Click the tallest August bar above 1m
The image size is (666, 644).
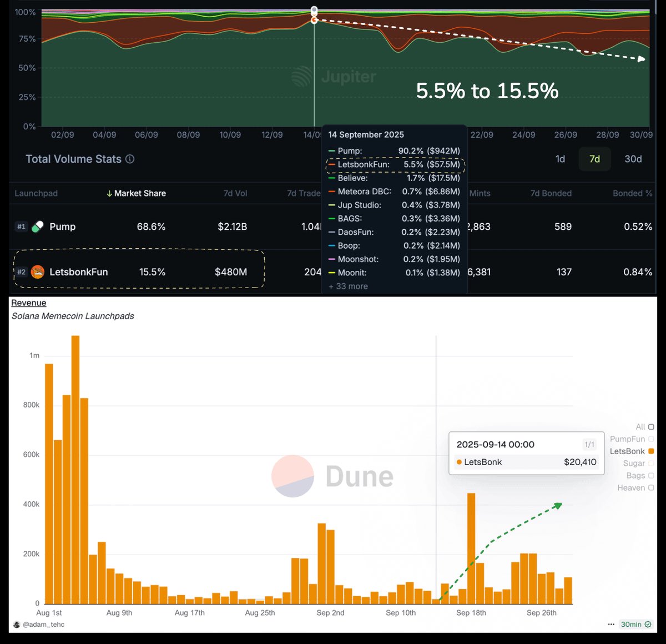click(75, 470)
